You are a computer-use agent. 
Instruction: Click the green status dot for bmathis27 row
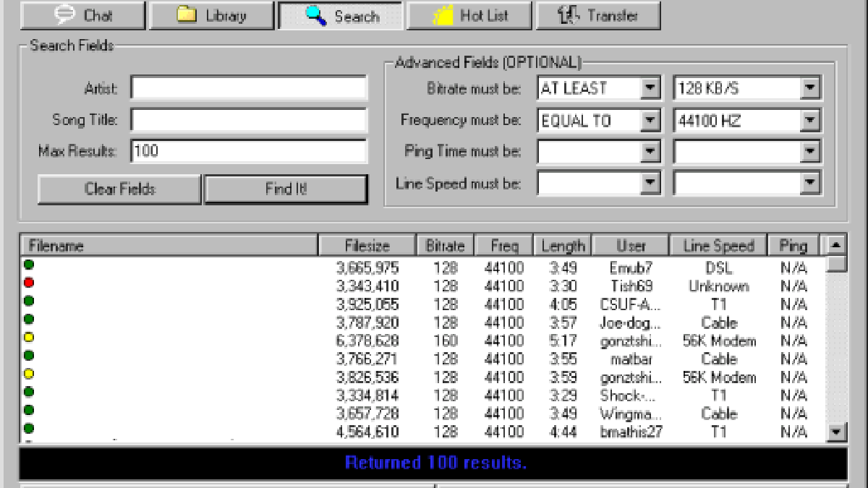29,428
